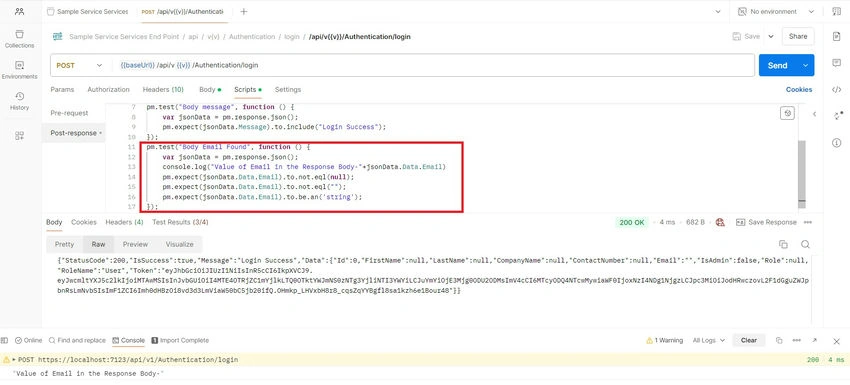This screenshot has width=850, height=385.
Task: Open the Collections sidebar
Action: (x=20, y=39)
